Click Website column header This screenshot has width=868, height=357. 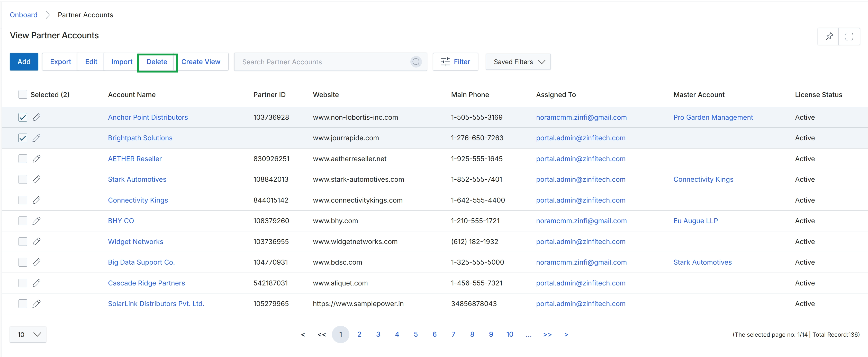click(x=325, y=94)
